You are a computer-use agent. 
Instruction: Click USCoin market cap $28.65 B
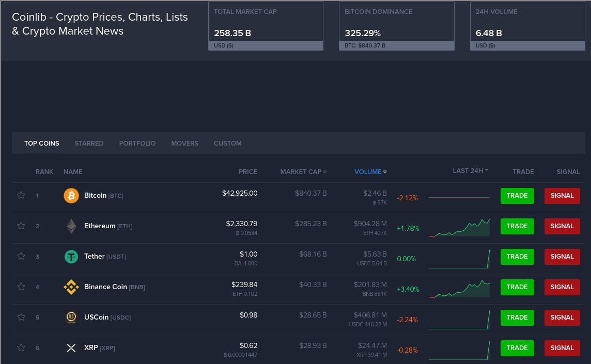coord(313,315)
